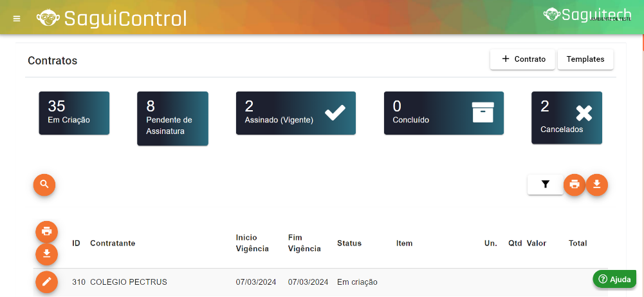Open the filter funnel button
The image size is (644, 297).
(x=546, y=184)
